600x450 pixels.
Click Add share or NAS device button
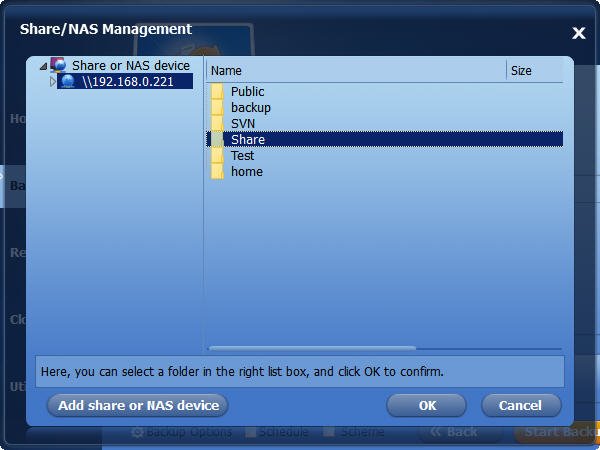coord(138,406)
